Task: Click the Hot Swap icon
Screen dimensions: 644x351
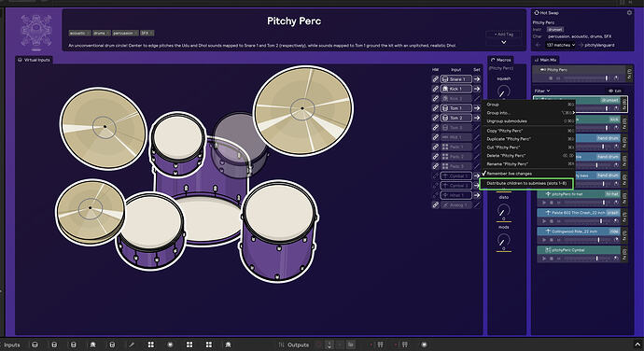Action: point(537,13)
